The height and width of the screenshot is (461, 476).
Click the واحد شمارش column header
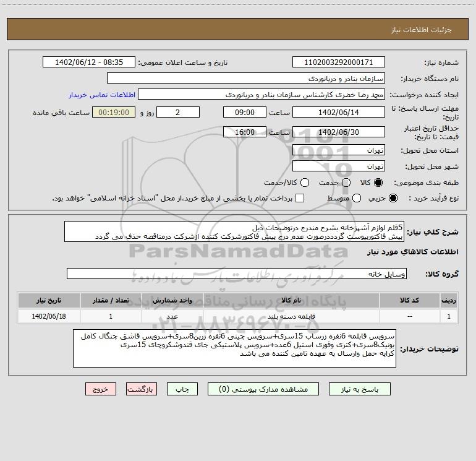point(172,301)
